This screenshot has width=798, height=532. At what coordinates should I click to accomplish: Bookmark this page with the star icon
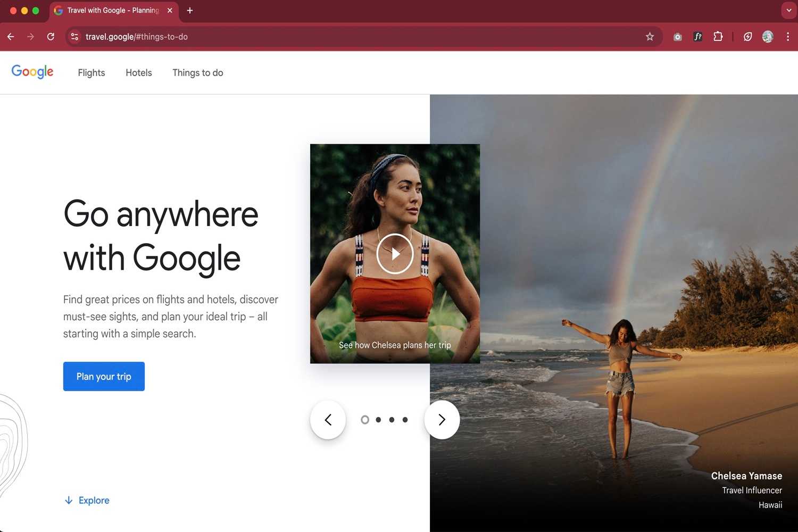tap(650, 37)
